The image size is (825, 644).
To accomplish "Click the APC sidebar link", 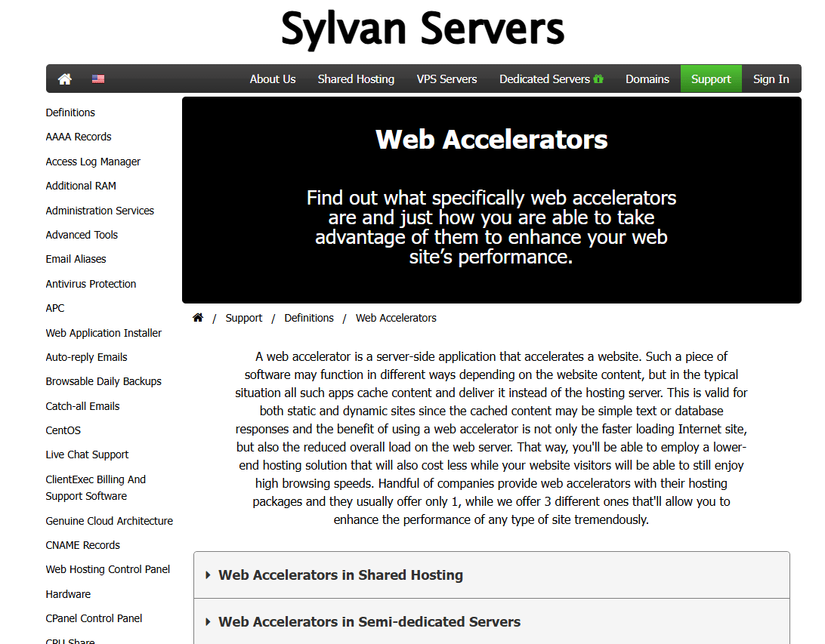I will (55, 308).
